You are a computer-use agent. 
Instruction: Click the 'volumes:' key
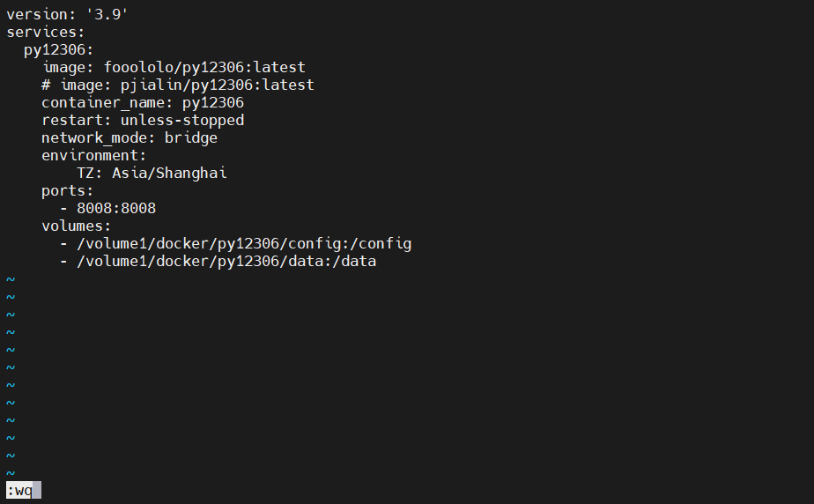(x=76, y=226)
